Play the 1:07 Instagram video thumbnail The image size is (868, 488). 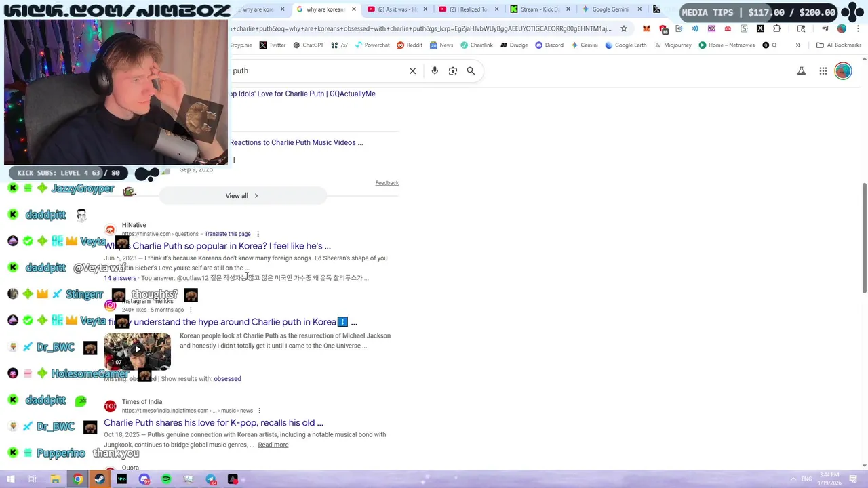(137, 350)
